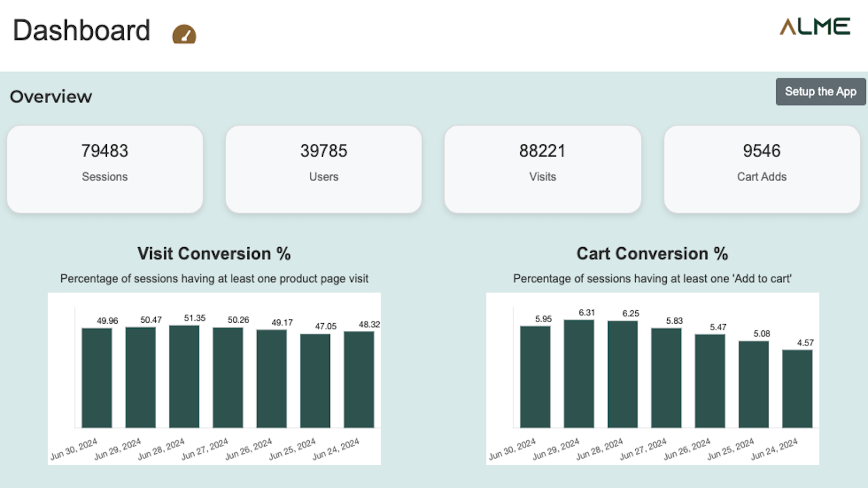The image size is (868, 488).
Task: Click the 5.47 bar in Cart Conversion chart
Action: [x=710, y=381]
